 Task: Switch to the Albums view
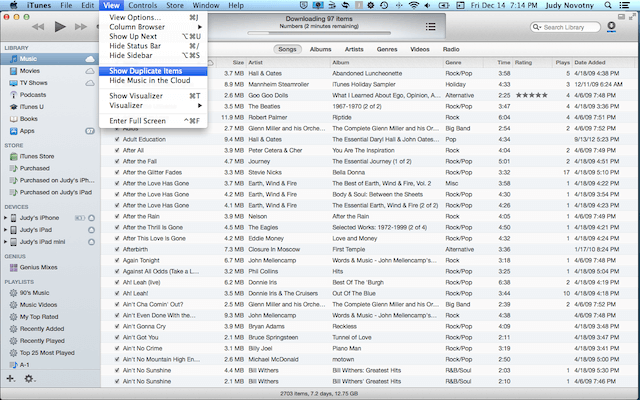320,49
